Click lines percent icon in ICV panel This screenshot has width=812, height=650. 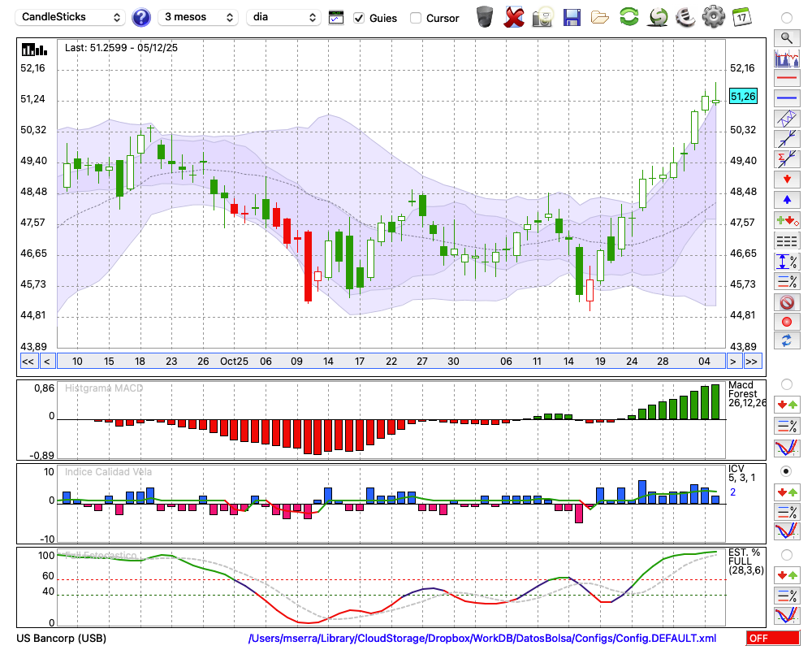[x=787, y=512]
